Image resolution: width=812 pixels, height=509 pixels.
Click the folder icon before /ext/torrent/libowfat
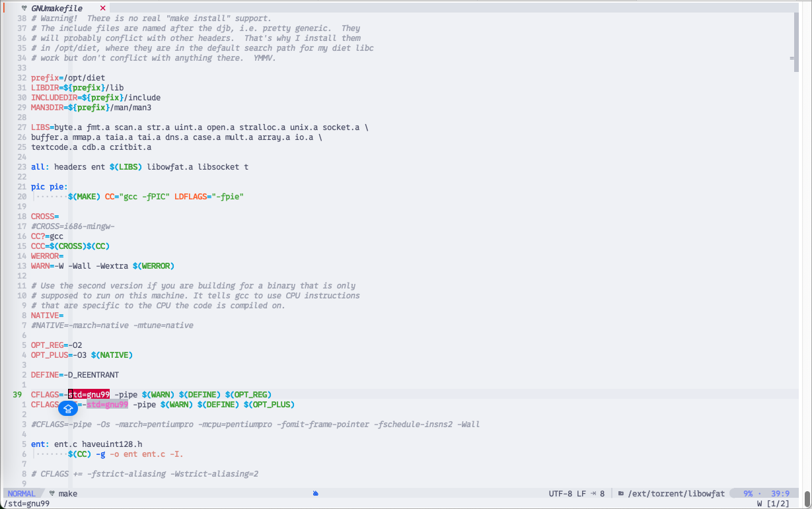[x=622, y=494]
